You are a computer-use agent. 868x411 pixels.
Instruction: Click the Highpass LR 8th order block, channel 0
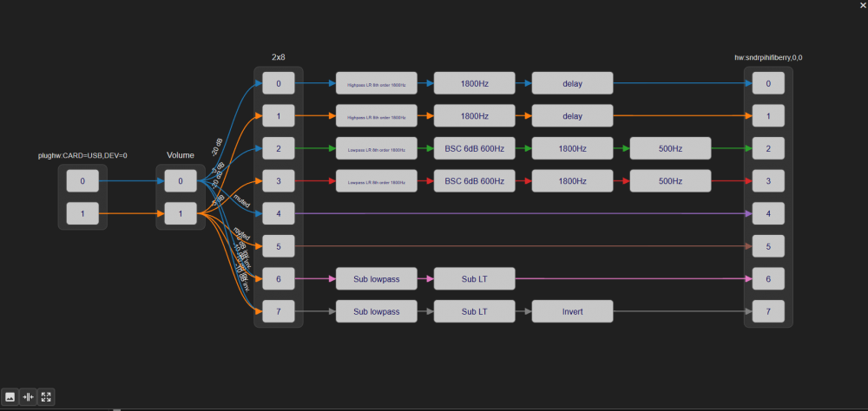pyautogui.click(x=377, y=84)
